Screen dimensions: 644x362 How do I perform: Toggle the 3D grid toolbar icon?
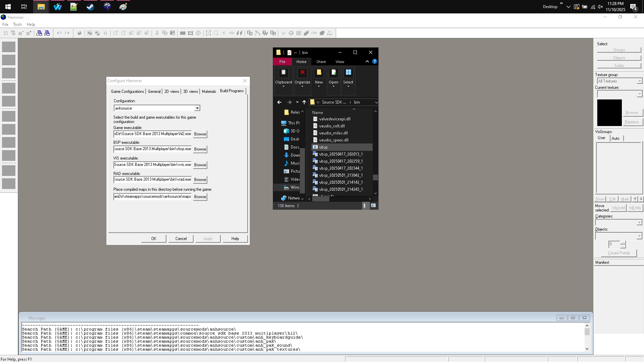pos(13,33)
